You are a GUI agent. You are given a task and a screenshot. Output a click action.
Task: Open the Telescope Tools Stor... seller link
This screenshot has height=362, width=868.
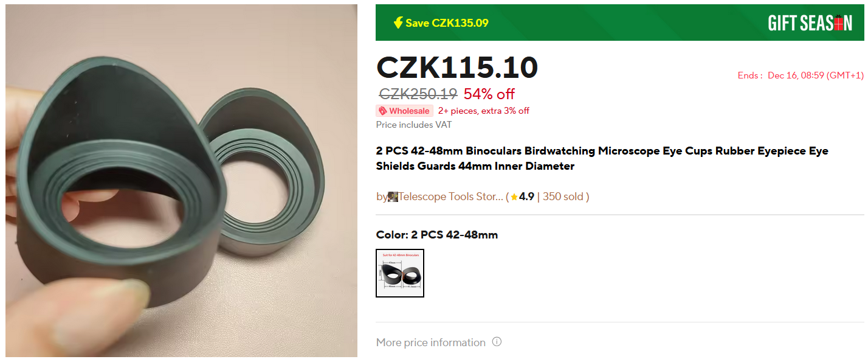tap(450, 197)
